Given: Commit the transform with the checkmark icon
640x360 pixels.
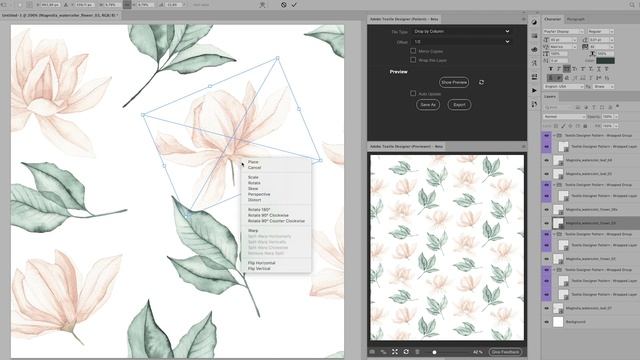Looking at the screenshot, I should [x=294, y=5].
